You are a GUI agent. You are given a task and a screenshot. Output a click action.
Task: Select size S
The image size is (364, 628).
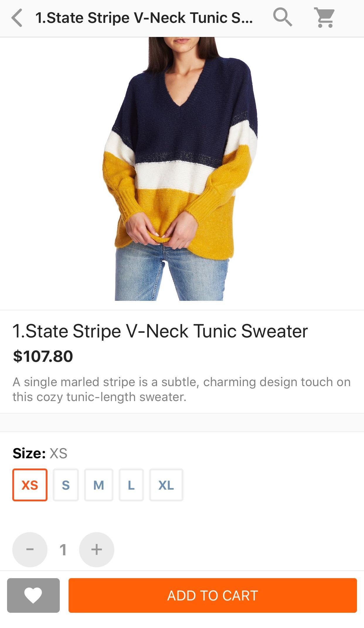(66, 485)
